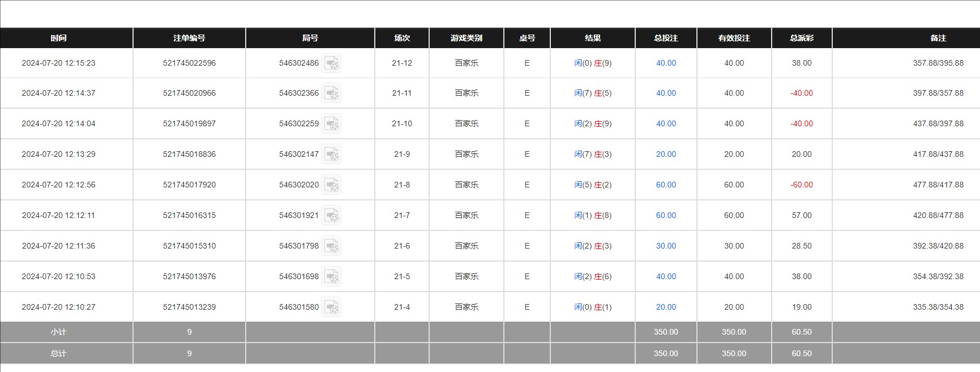Open replay icon for round 546302259
This screenshot has height=372, width=980.
[332, 124]
